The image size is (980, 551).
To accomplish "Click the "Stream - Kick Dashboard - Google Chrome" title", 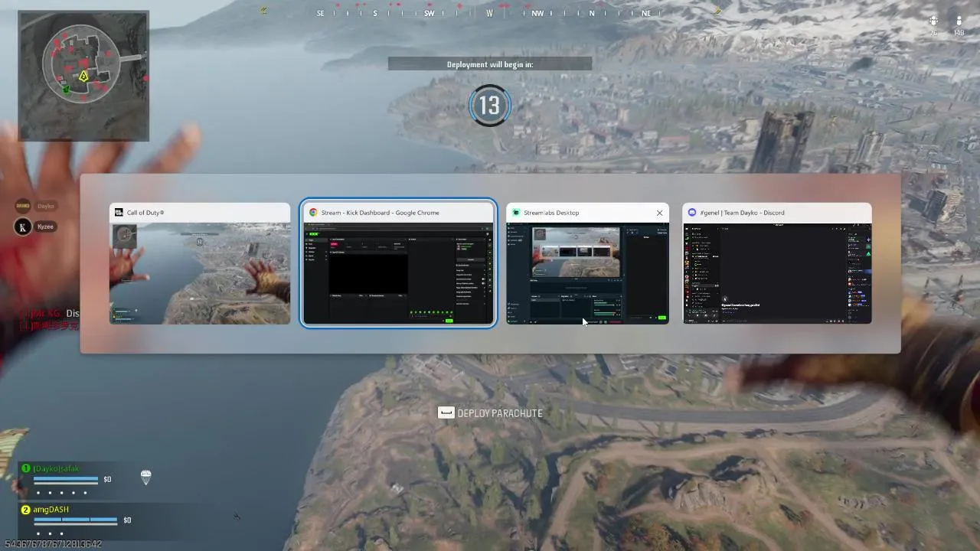I will 380,213.
